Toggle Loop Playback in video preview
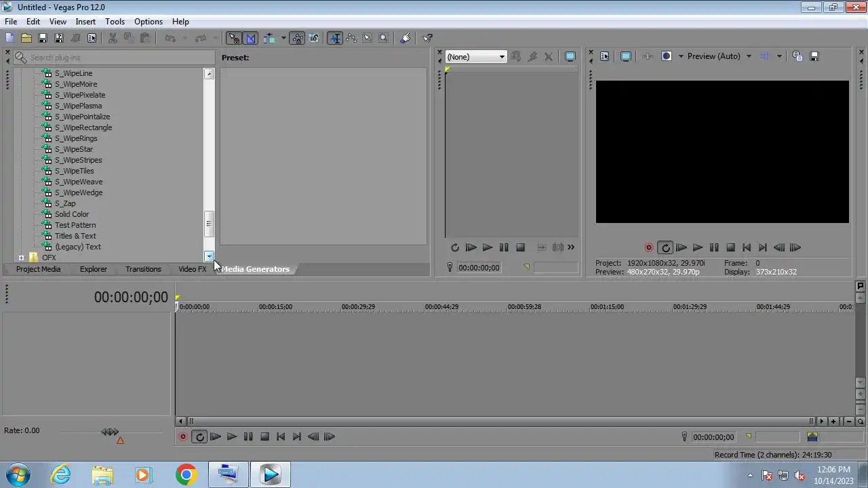The image size is (868, 488). [665, 248]
